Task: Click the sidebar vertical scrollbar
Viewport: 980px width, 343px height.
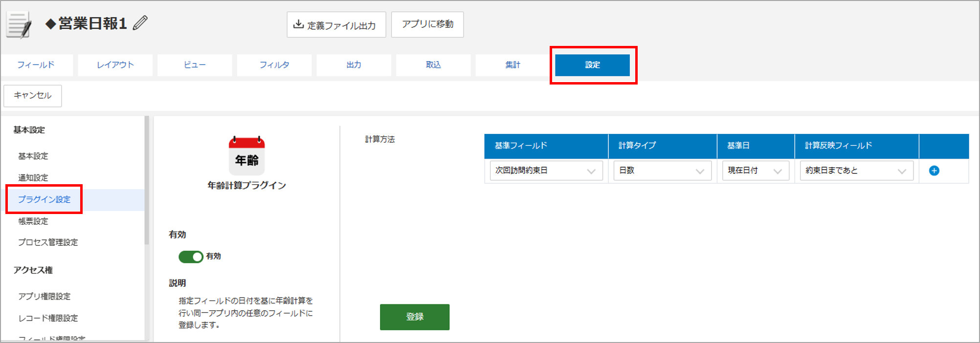Action: (146, 181)
